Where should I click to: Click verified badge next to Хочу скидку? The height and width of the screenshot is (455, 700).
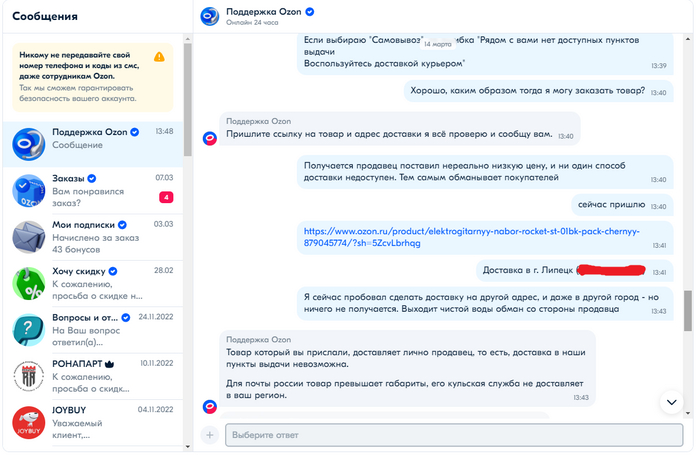coord(113,271)
